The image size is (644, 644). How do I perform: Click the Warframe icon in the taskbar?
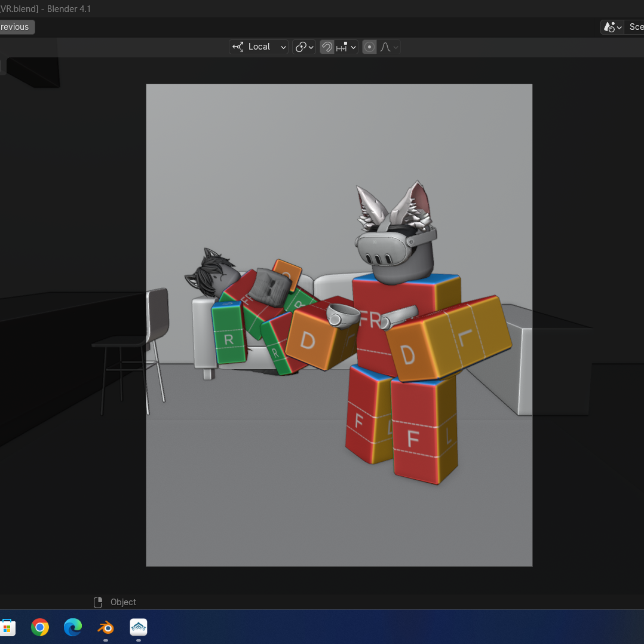(139, 627)
